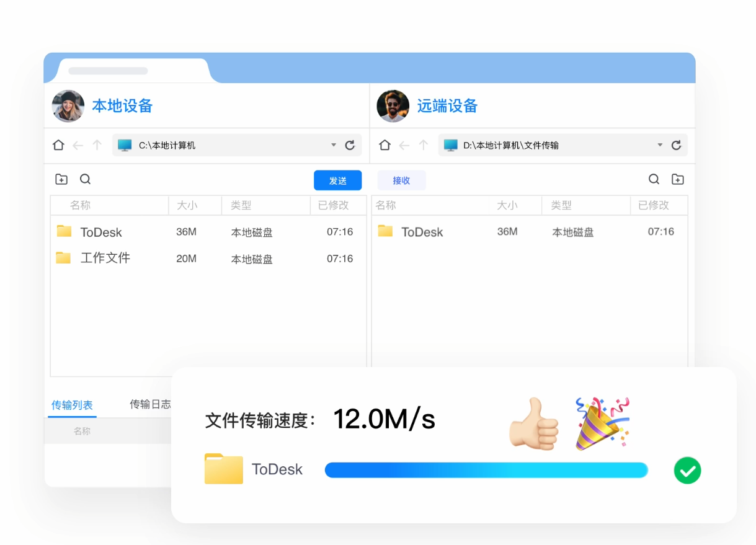The height and width of the screenshot is (545, 756).
Task: Click the 20M size of 工作文件
Action: pyautogui.click(x=186, y=259)
